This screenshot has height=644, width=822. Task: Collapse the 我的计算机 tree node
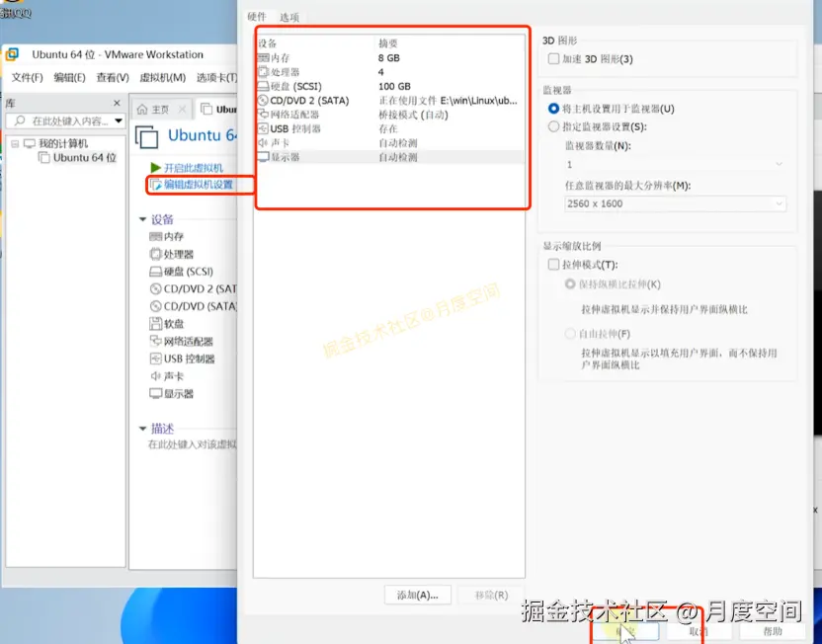pos(15,143)
